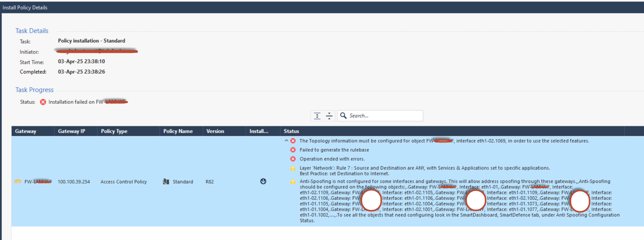Click red error icon beside Topology information message

pos(293,141)
